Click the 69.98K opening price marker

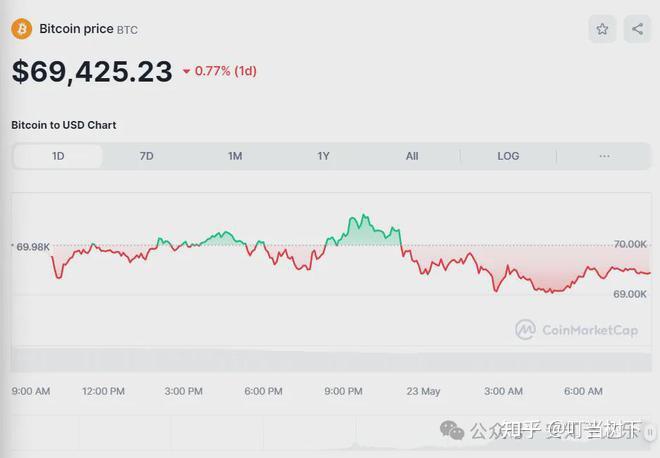[x=32, y=246]
